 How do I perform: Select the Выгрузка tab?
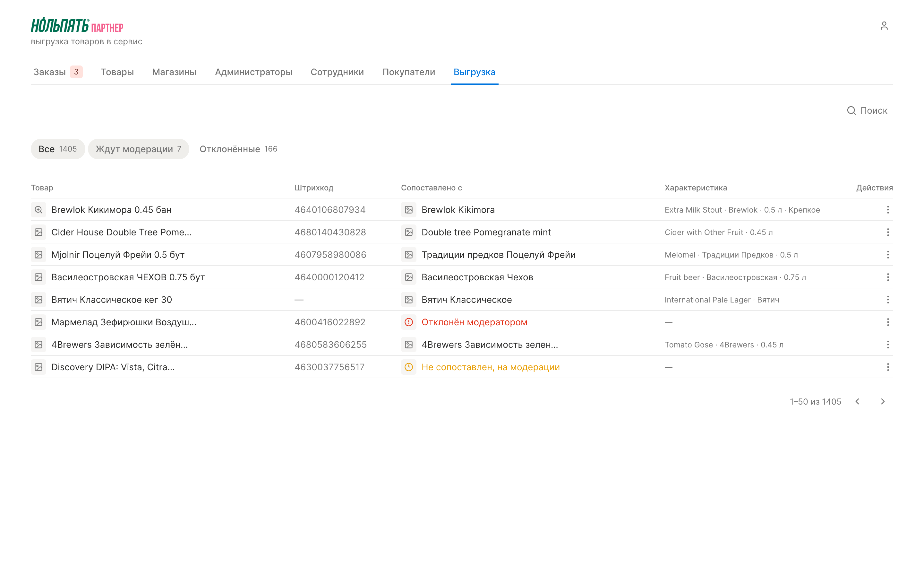[475, 72]
